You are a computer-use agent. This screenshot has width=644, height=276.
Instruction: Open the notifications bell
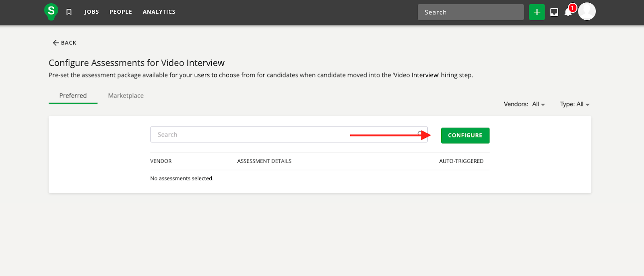[568, 12]
